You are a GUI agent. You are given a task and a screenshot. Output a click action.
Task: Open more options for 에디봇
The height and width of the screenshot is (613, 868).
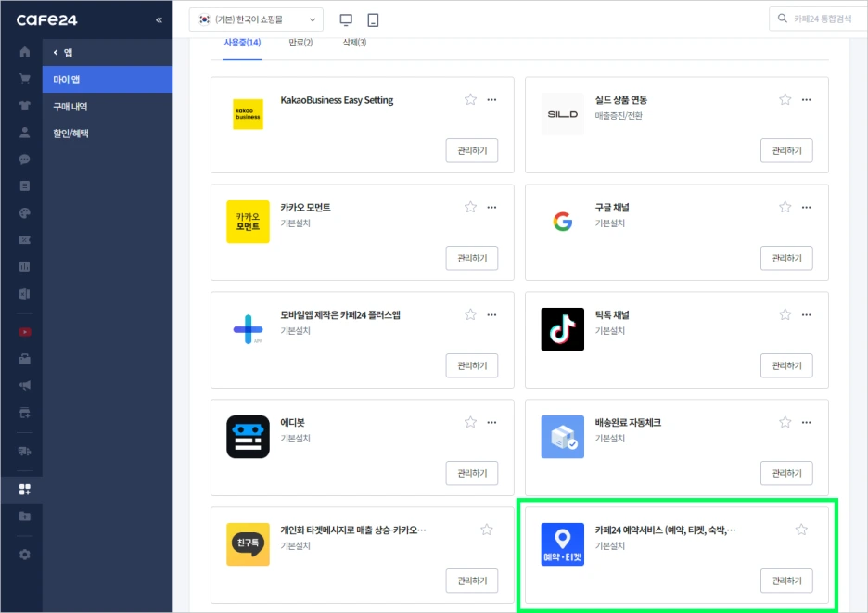pos(491,422)
